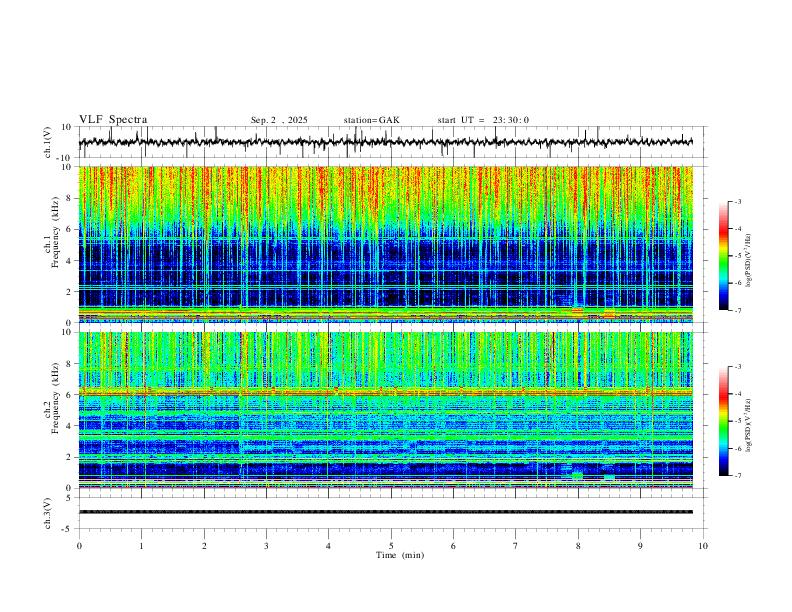792x612 pixels.
Task: Click the ch.1 "Frequency (kHz)" axis title
Action: 56,233
